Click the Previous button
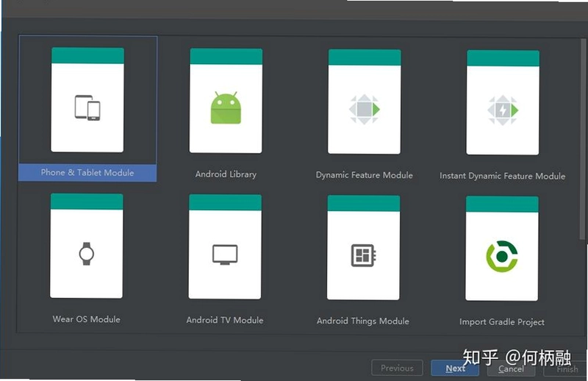The image size is (588, 381). pos(397,368)
